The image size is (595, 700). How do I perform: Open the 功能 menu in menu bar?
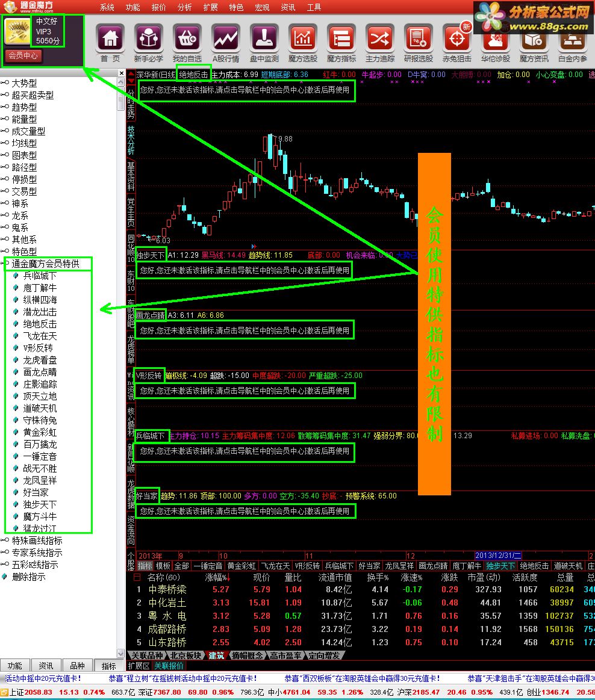click(x=132, y=7)
